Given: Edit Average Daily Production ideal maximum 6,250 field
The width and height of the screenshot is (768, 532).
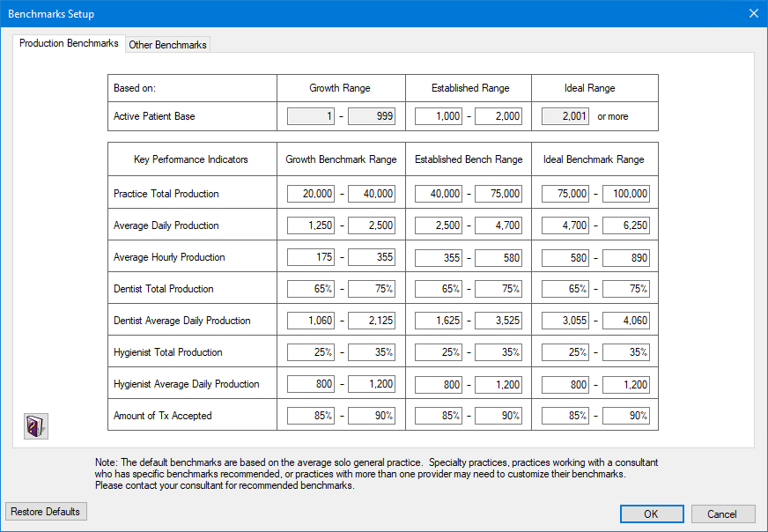Looking at the screenshot, I should (626, 225).
